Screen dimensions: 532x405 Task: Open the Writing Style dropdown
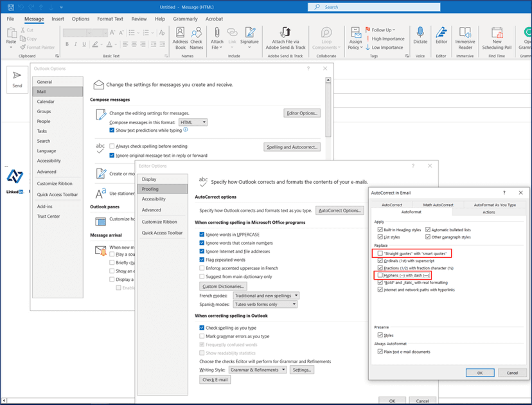(258, 370)
